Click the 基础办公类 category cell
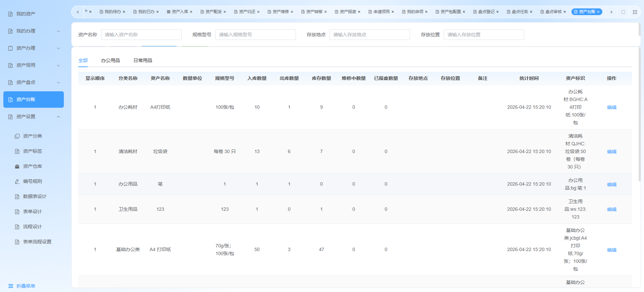This screenshot has width=644, height=292. (x=128, y=250)
